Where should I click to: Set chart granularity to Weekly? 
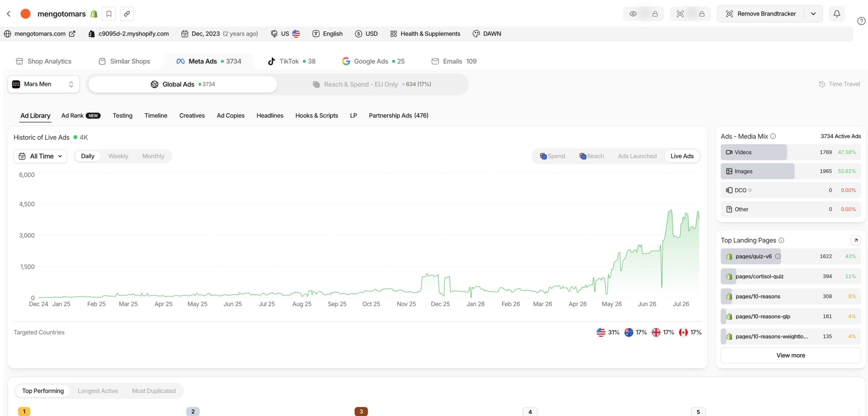coord(118,156)
